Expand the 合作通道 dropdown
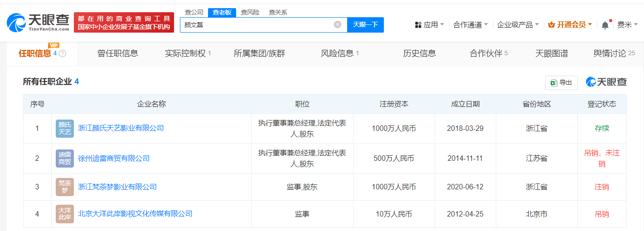Screen dimensions: 644x231 (470, 25)
